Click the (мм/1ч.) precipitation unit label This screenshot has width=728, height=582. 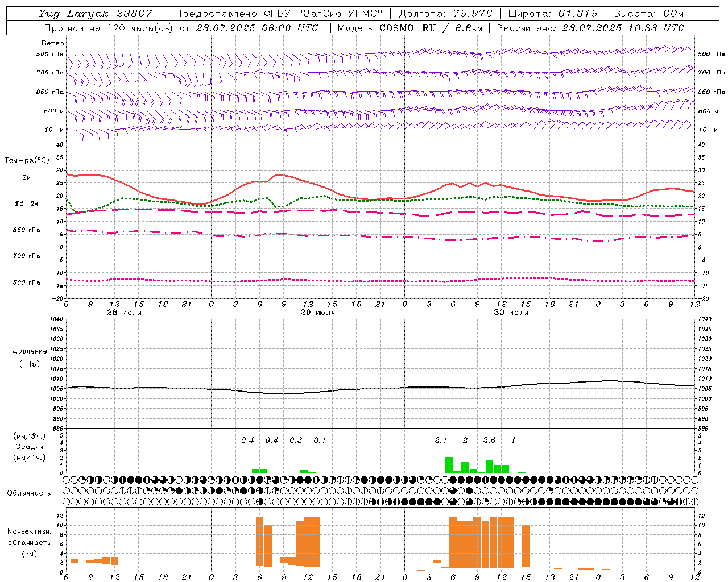[x=29, y=458]
